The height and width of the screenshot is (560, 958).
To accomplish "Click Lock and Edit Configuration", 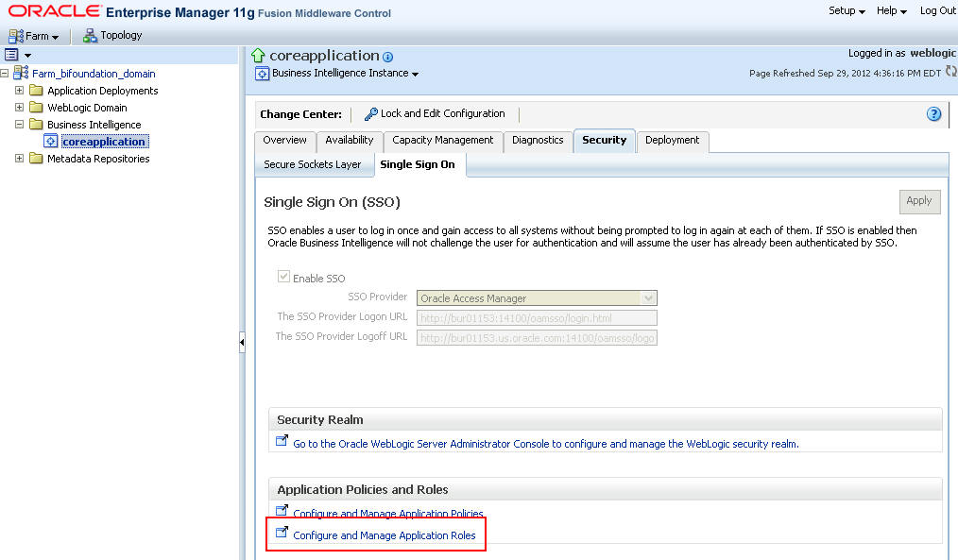I will 442,113.
